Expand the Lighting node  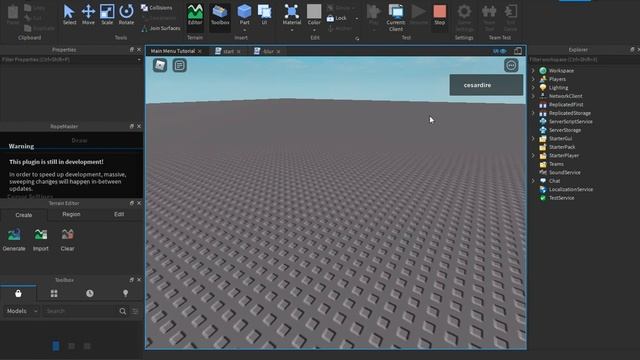coord(533,88)
